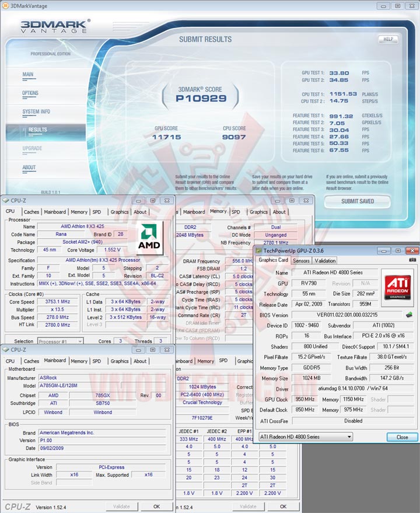Click the ATI CrossFire Disabled field
Image resolution: width=420 pixels, height=513 pixels.
353,421
